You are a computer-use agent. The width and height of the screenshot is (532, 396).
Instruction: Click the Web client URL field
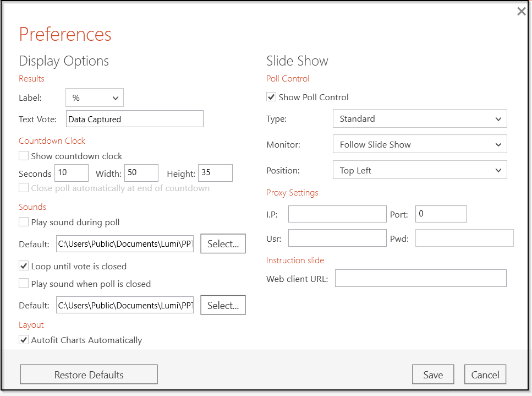click(421, 278)
